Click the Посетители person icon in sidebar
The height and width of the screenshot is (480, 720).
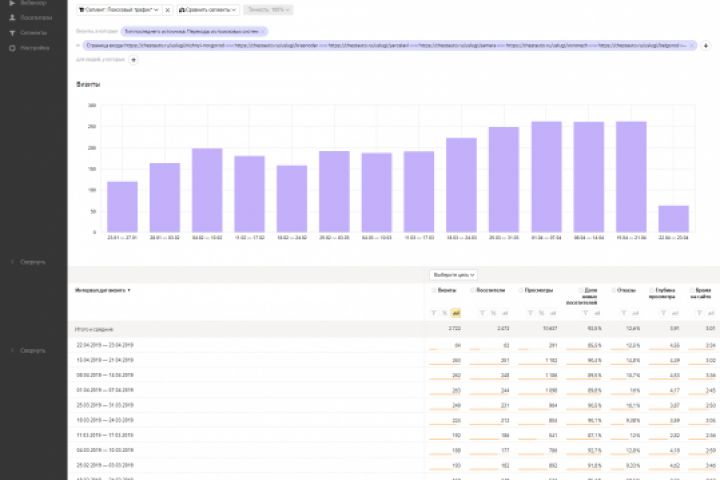12,17
